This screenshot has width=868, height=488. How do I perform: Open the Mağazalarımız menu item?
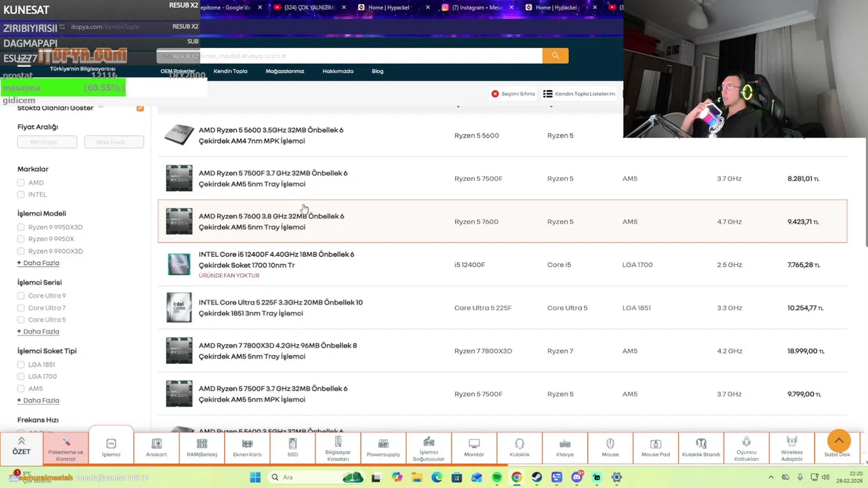click(x=285, y=71)
